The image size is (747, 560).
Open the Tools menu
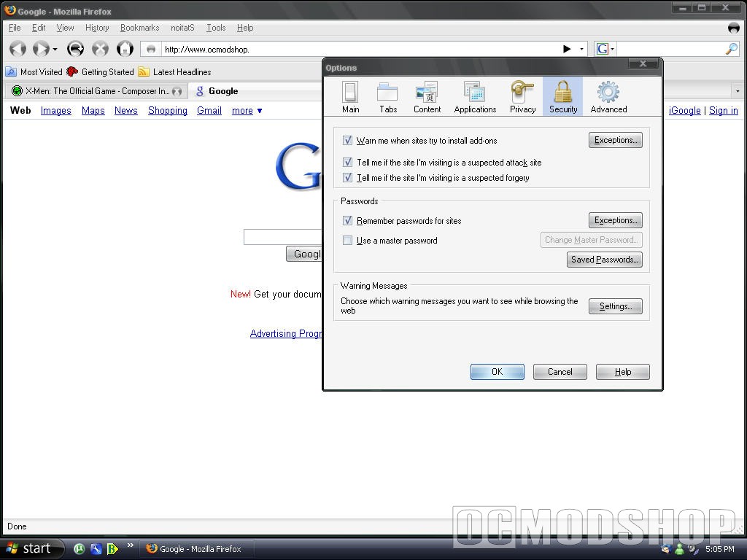pos(216,28)
